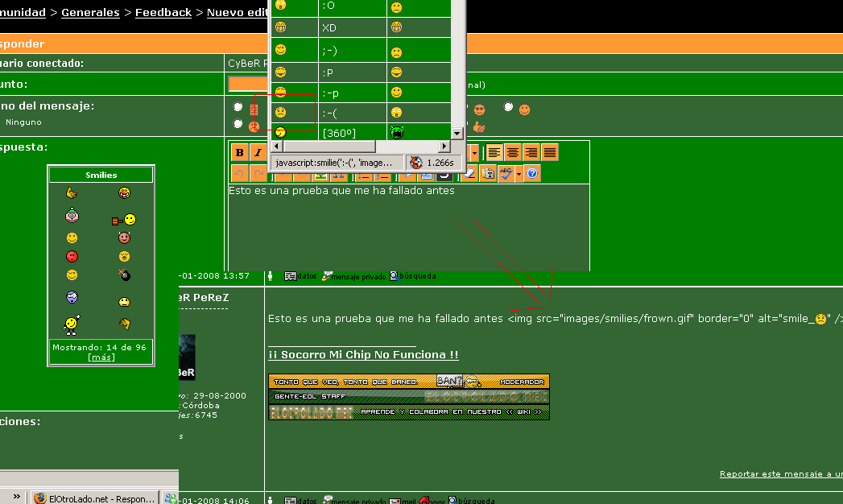This screenshot has height=504, width=843.
Task: Click the popup horizontal scrollbar thumb
Action: 329,147
